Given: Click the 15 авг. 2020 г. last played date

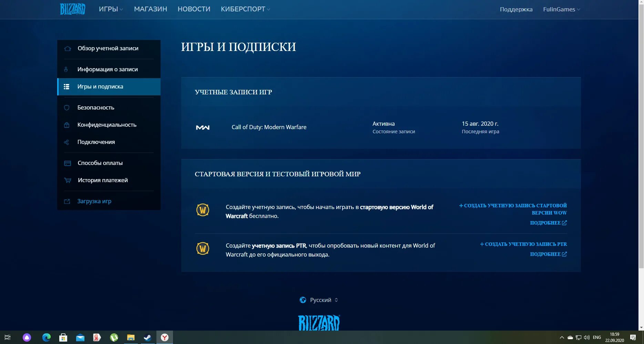Looking at the screenshot, I should tap(480, 124).
